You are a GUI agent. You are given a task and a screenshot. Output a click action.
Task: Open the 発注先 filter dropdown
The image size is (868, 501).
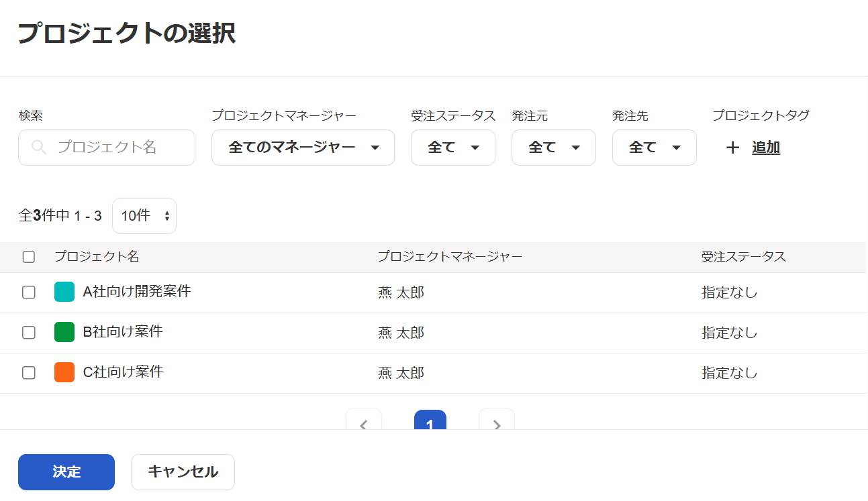click(x=655, y=148)
